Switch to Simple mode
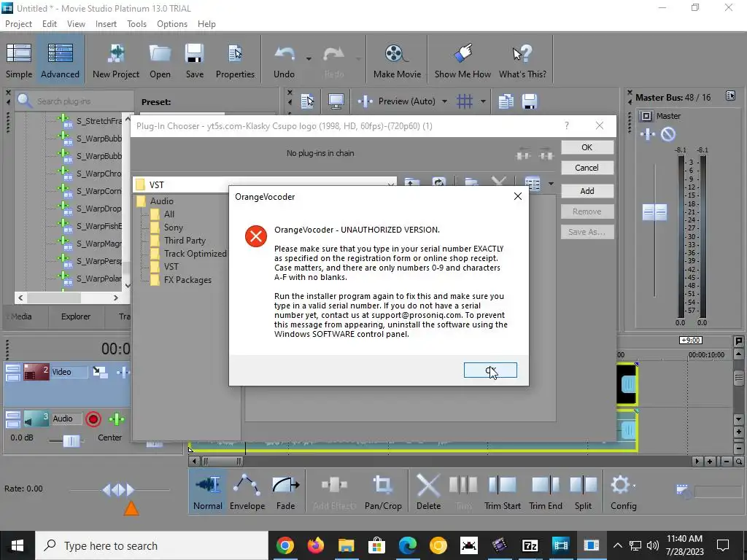This screenshot has height=560, width=747. (x=19, y=61)
